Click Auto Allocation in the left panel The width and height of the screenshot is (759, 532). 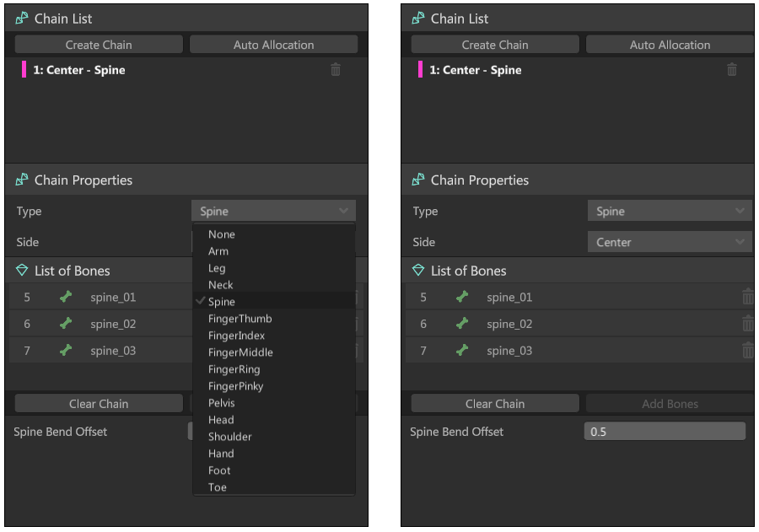click(273, 45)
